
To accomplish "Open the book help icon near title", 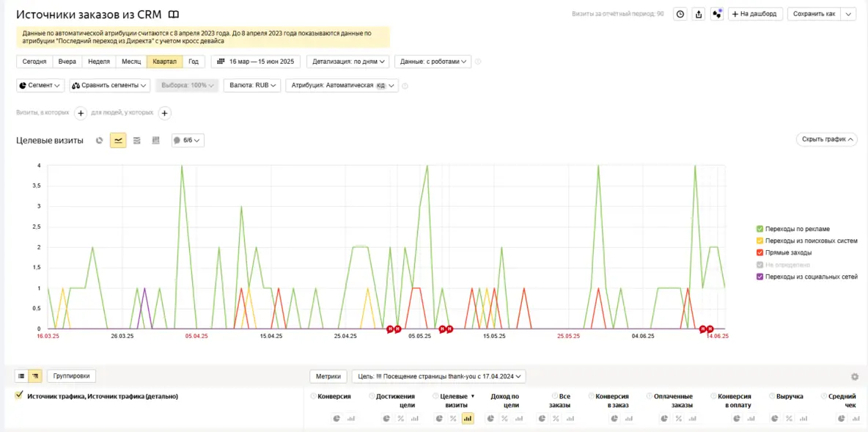I will tap(174, 15).
